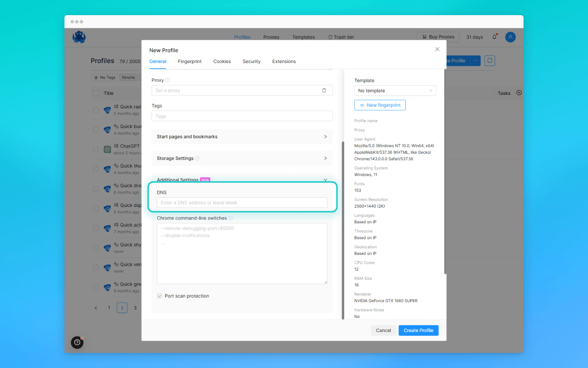588x368 pixels.
Task: Click the Create Profile button
Action: [x=419, y=330]
